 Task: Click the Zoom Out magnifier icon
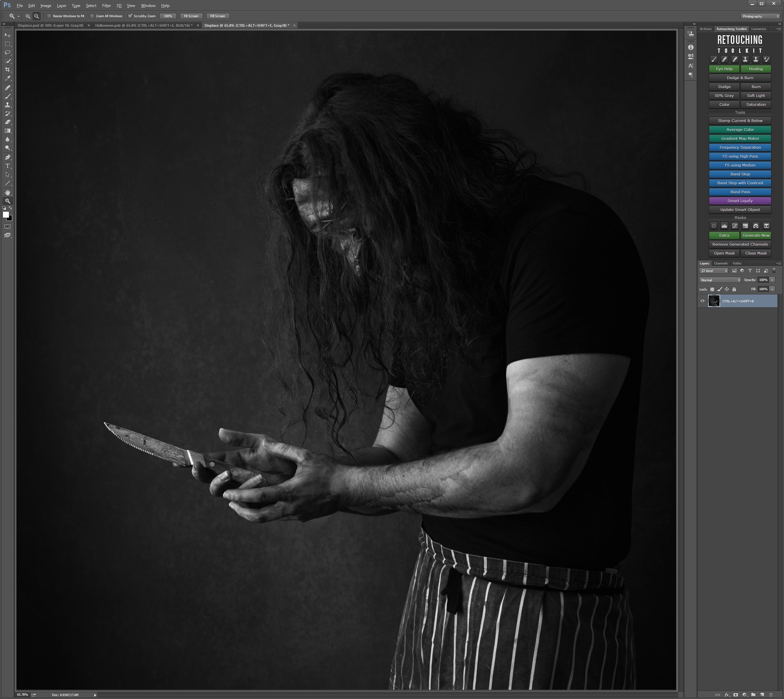pos(37,16)
